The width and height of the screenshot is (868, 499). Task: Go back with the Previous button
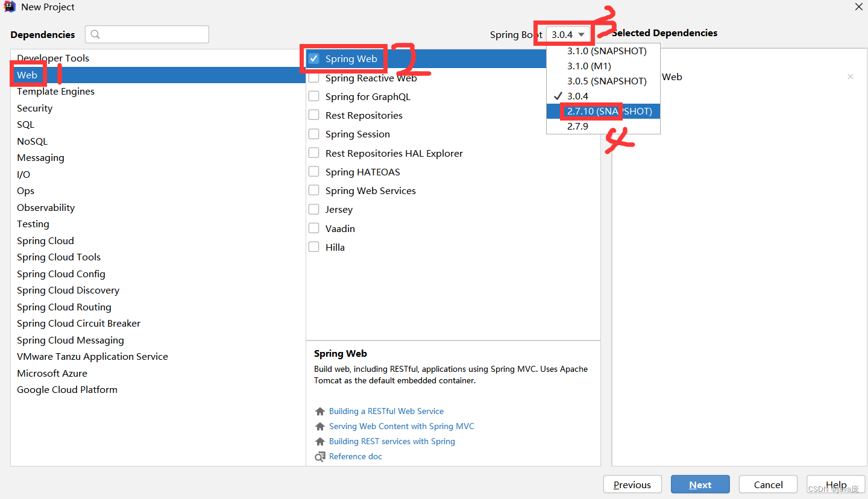(632, 485)
